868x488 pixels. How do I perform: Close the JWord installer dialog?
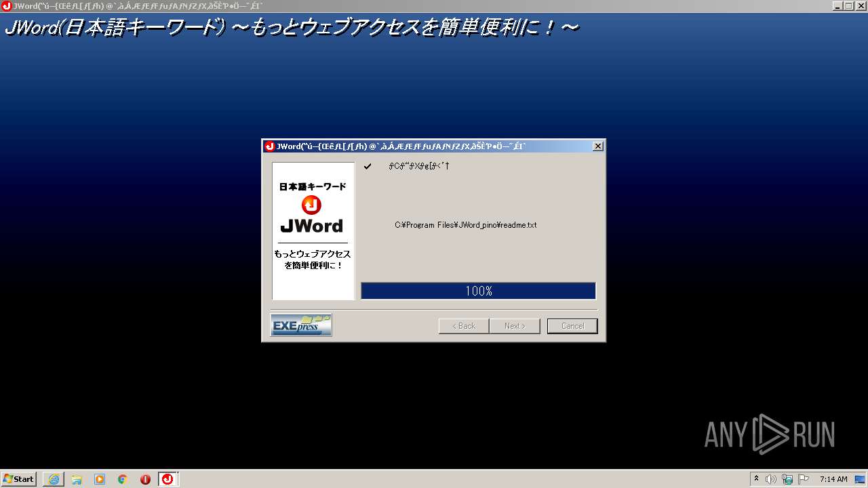[x=597, y=146]
